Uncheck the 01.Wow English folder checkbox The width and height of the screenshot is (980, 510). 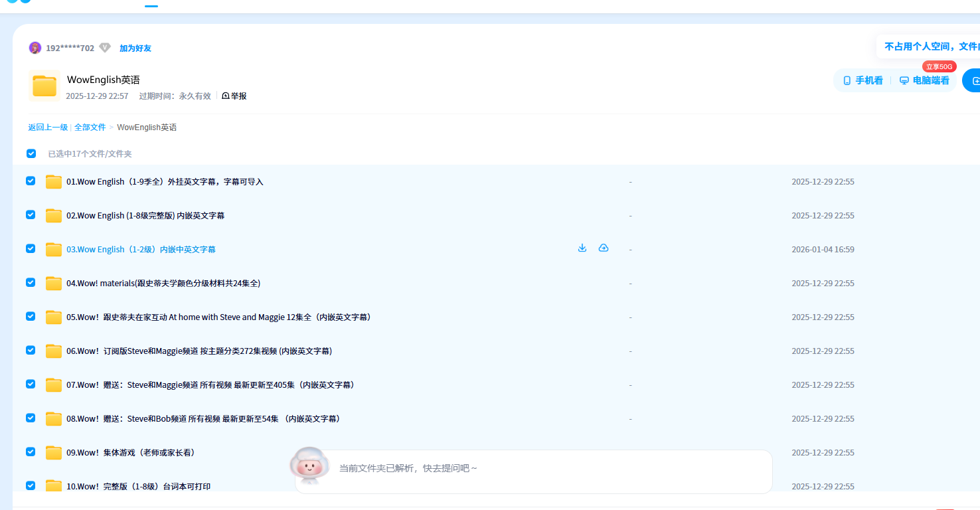coord(31,181)
